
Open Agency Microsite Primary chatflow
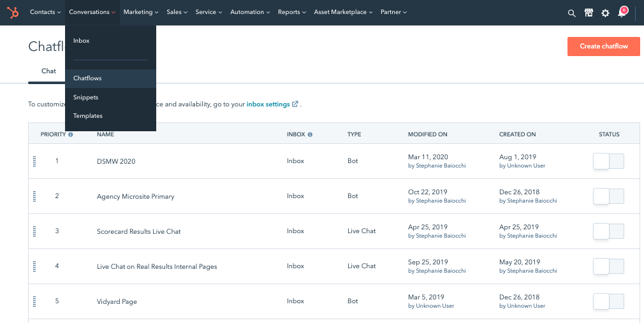[x=135, y=196]
